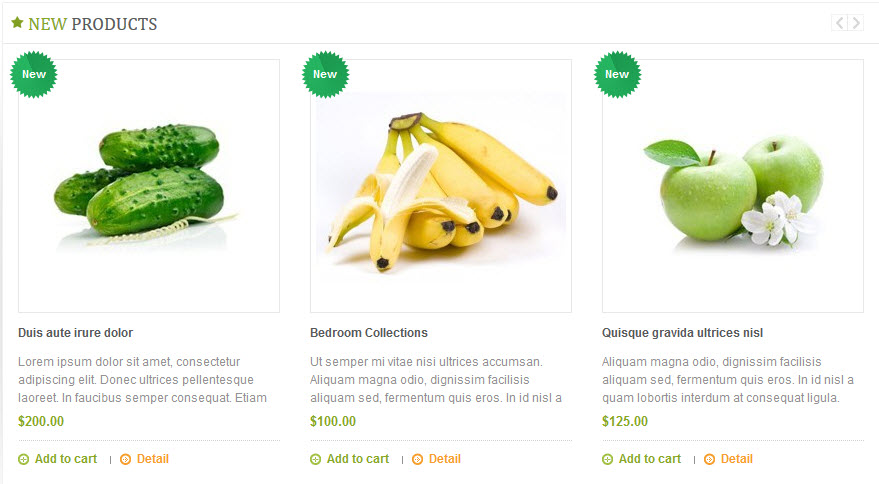This screenshot has height=484, width=879.
Task: Select the green apples product image
Action: tap(733, 186)
